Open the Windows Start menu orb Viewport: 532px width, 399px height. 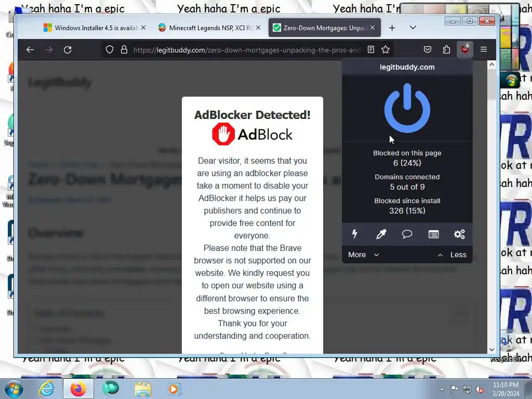click(14, 389)
